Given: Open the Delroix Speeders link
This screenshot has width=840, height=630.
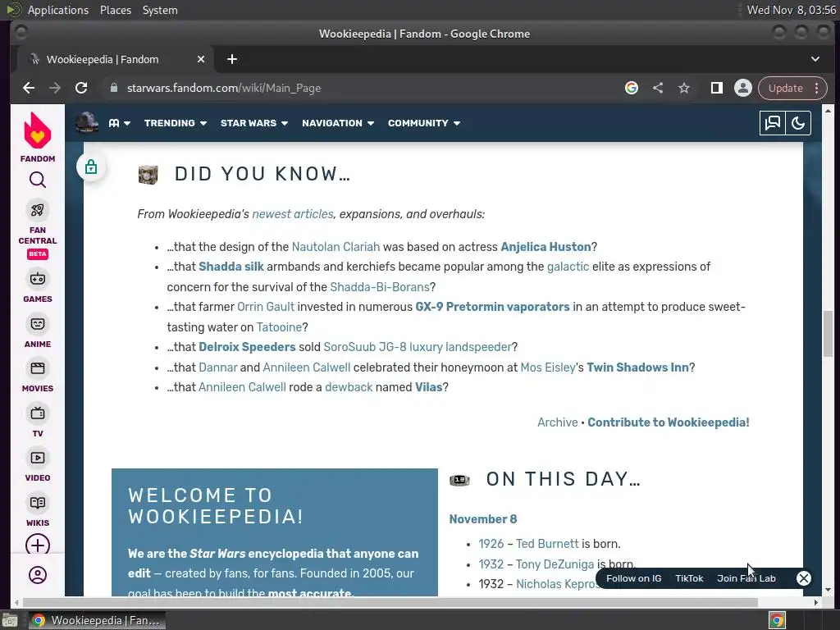Looking at the screenshot, I should [x=247, y=347].
